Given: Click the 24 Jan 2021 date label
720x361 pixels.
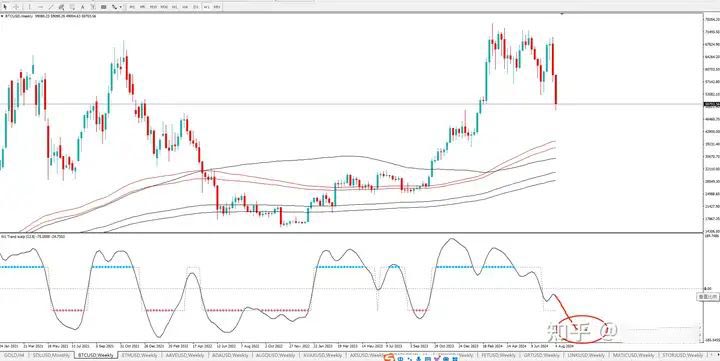Looking at the screenshot, I should [x=8, y=345].
